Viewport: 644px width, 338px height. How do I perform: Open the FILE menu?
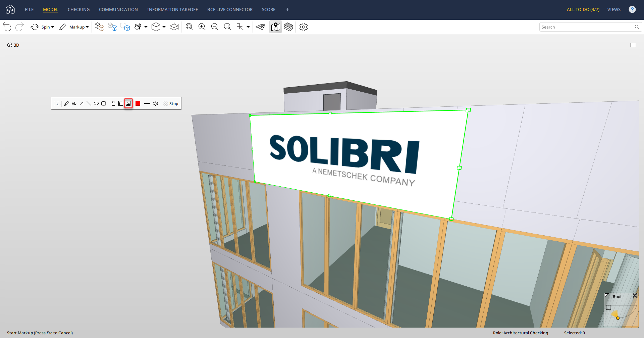coord(29,9)
